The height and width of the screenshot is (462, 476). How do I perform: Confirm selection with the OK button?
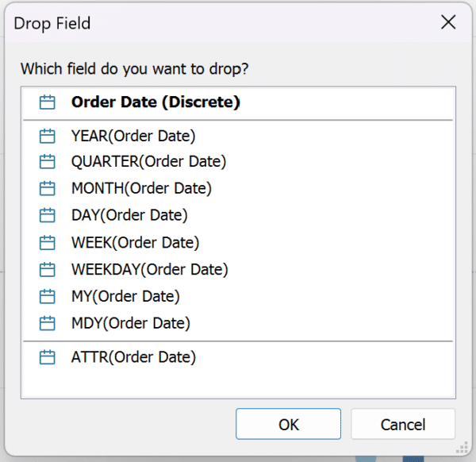[288, 425]
